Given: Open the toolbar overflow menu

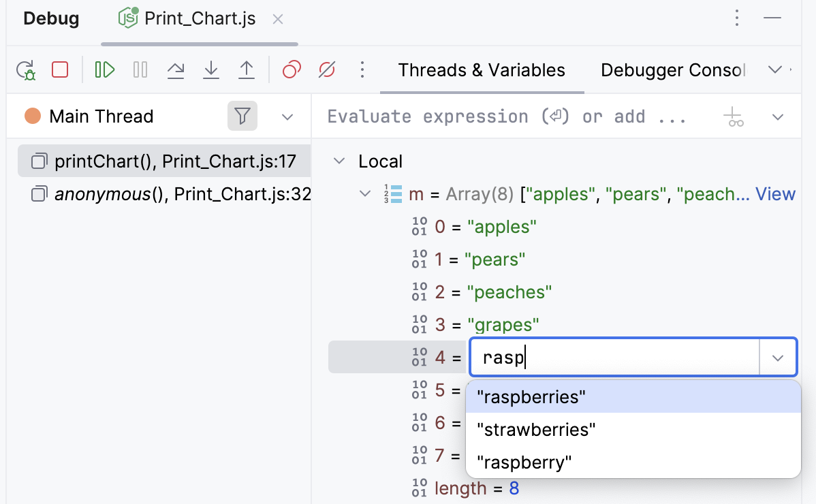Looking at the screenshot, I should pos(362,69).
